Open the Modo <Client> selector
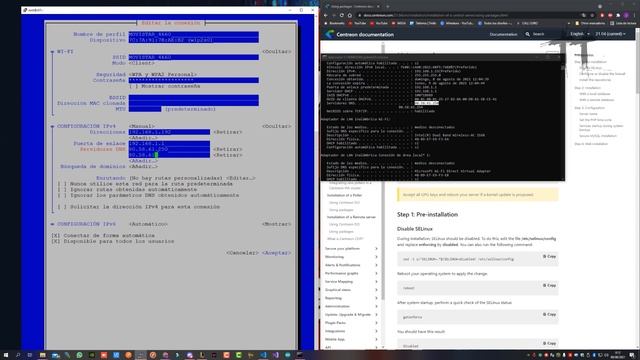 click(142, 63)
